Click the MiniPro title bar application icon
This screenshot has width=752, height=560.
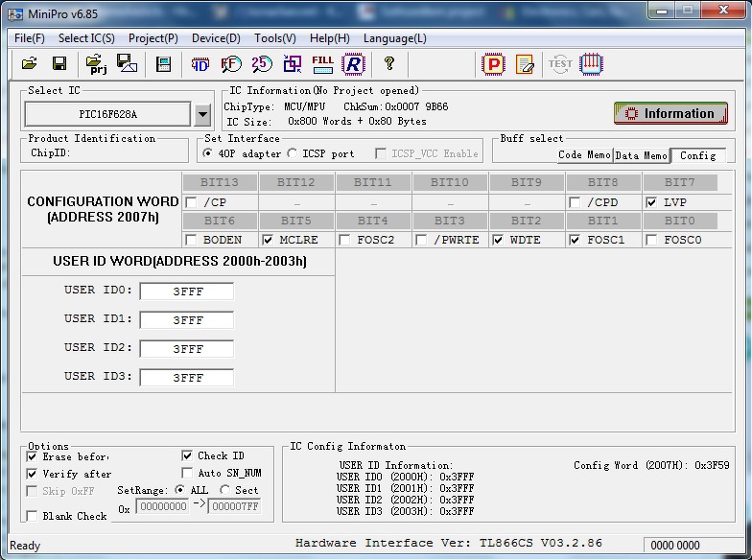[x=15, y=13]
